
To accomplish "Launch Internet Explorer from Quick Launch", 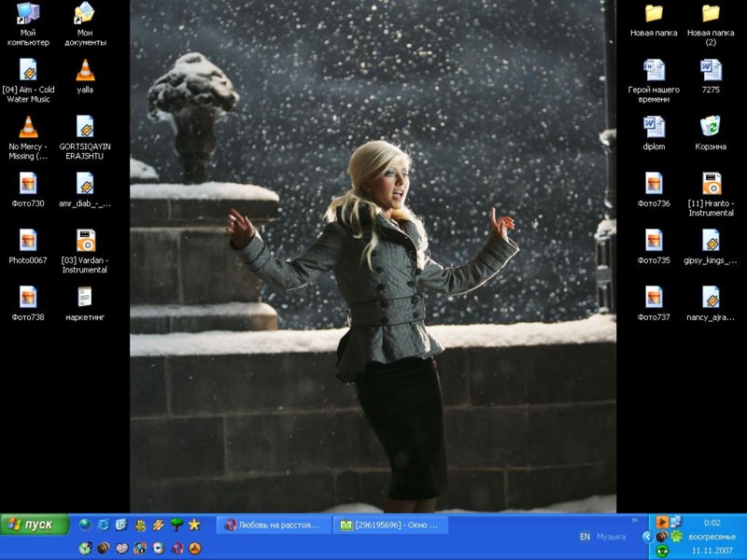I will [104, 525].
